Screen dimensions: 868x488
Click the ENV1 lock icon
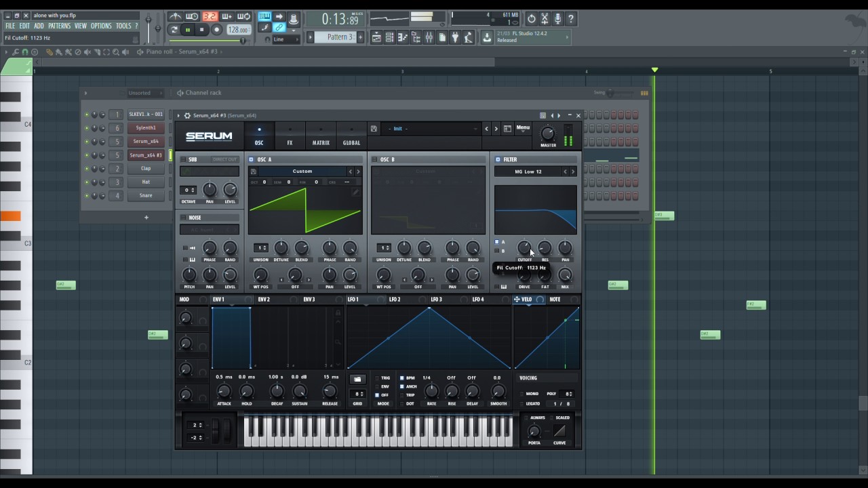(338, 312)
